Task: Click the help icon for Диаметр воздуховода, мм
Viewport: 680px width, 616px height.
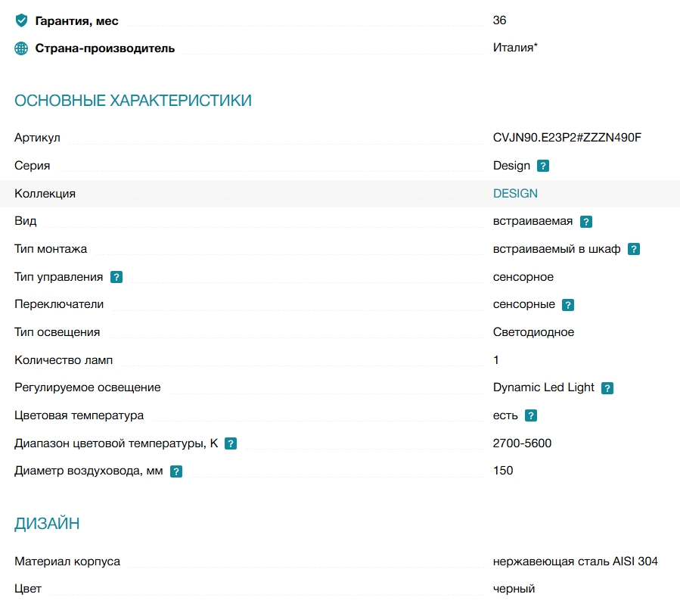Action: [175, 471]
